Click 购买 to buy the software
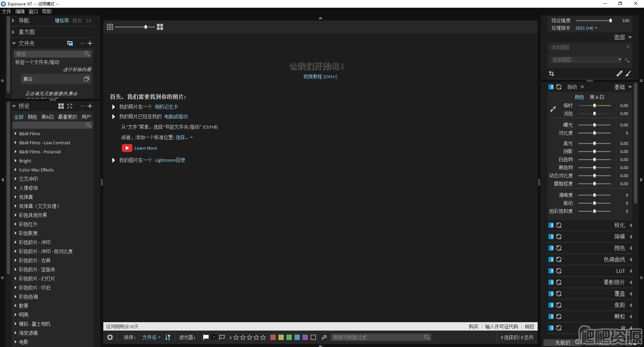Viewport: 644px width, 347px height. [x=474, y=327]
